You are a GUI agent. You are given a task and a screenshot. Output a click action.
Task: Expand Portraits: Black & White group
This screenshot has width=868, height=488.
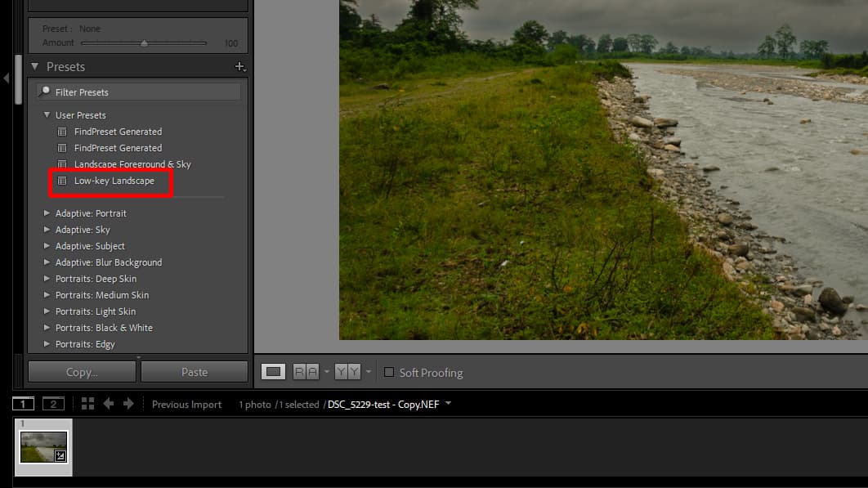point(47,327)
